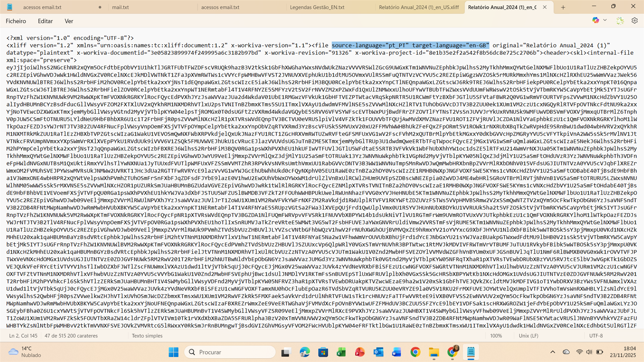Open the Ver menu
Image resolution: width=644 pixels, height=362 pixels.
(69, 21)
